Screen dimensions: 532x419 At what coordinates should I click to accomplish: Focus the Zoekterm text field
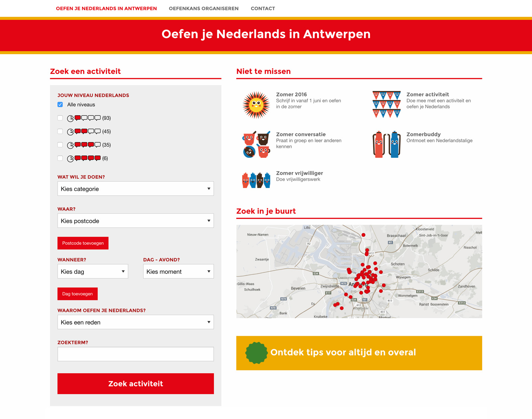tap(136, 354)
